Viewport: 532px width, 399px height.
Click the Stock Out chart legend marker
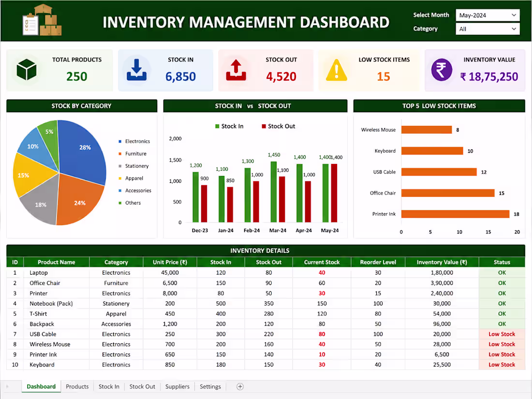coord(264,126)
